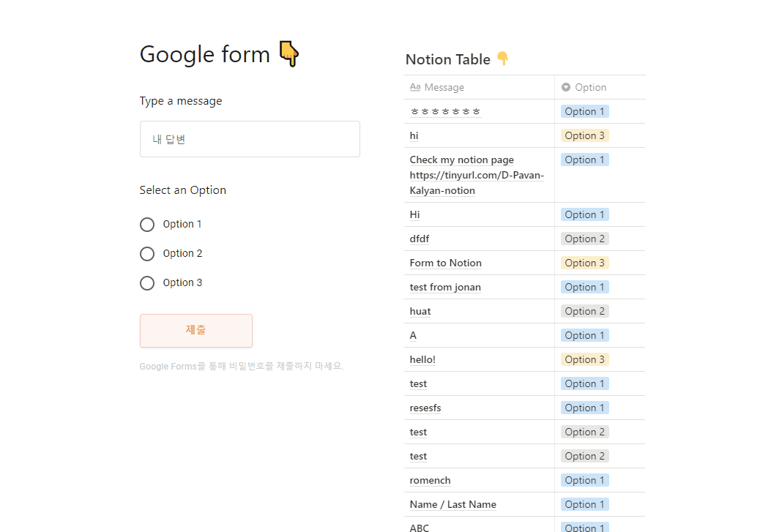
Task: Select the Option 1 radio button
Action: (147, 225)
